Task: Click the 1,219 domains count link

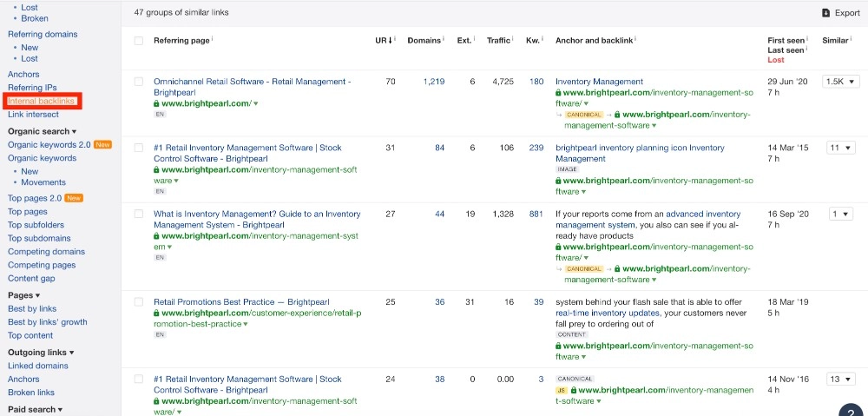Action: click(x=433, y=82)
